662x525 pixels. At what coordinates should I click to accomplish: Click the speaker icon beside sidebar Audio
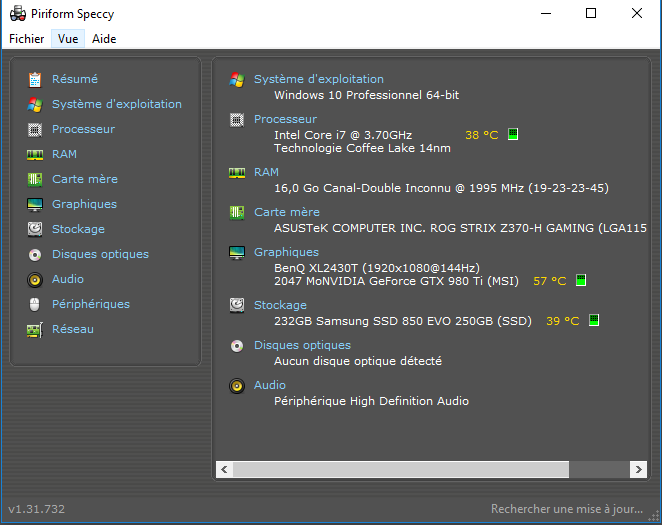35,279
